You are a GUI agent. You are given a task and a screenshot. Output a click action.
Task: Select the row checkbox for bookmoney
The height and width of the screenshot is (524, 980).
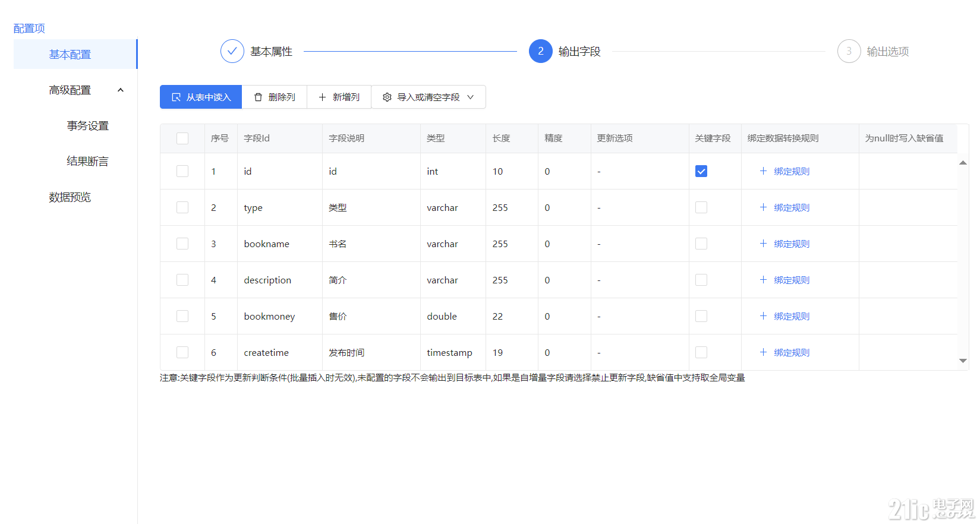click(182, 316)
